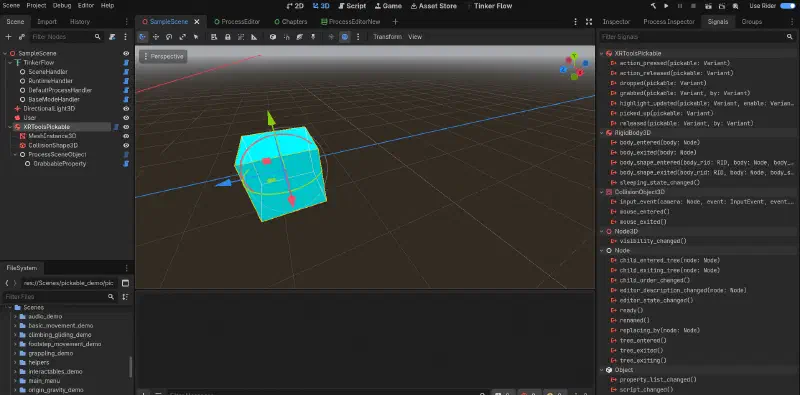The width and height of the screenshot is (800, 395).
Task: Switch to the 2D workspace
Action: (295, 6)
